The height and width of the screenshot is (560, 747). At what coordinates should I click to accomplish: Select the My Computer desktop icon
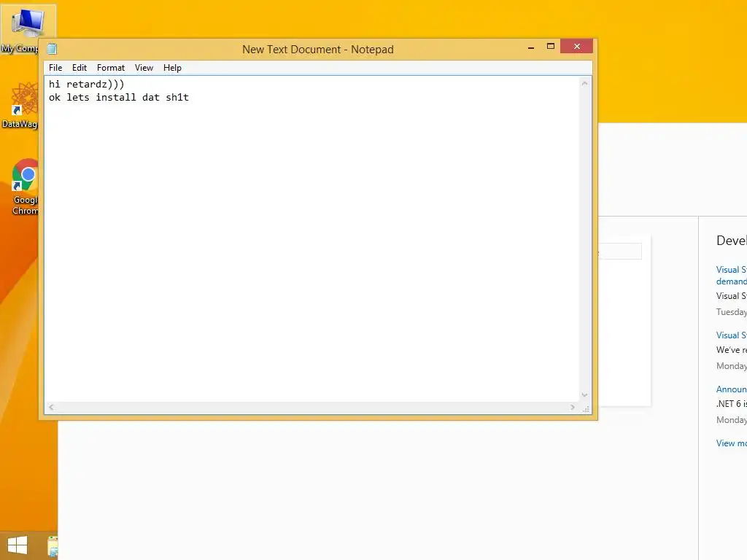coord(20,30)
